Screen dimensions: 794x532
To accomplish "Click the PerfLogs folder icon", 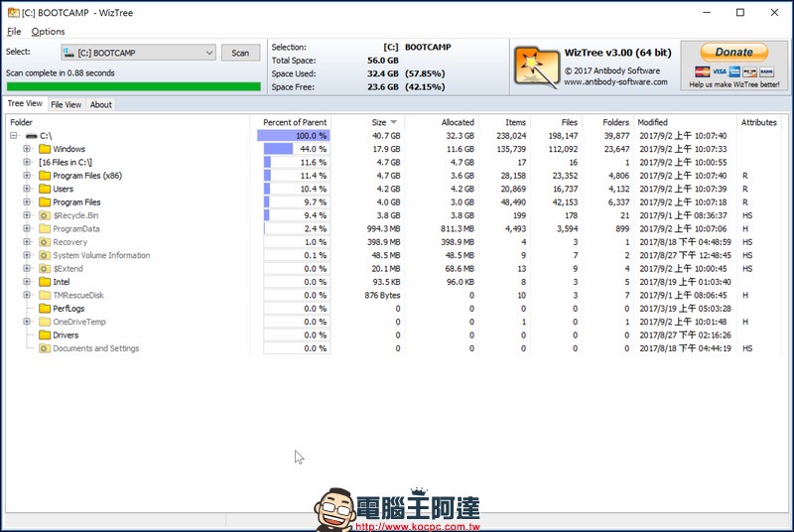I will pyautogui.click(x=45, y=309).
